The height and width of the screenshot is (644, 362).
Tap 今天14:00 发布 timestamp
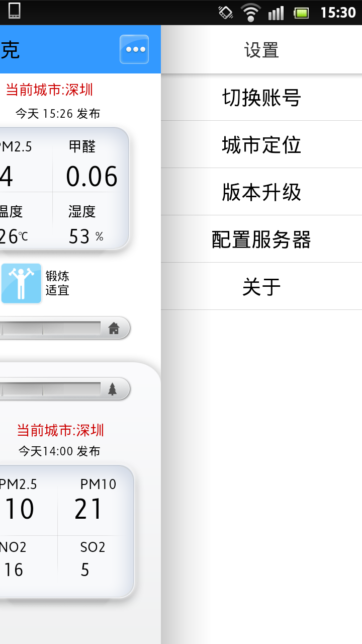pyautogui.click(x=59, y=451)
